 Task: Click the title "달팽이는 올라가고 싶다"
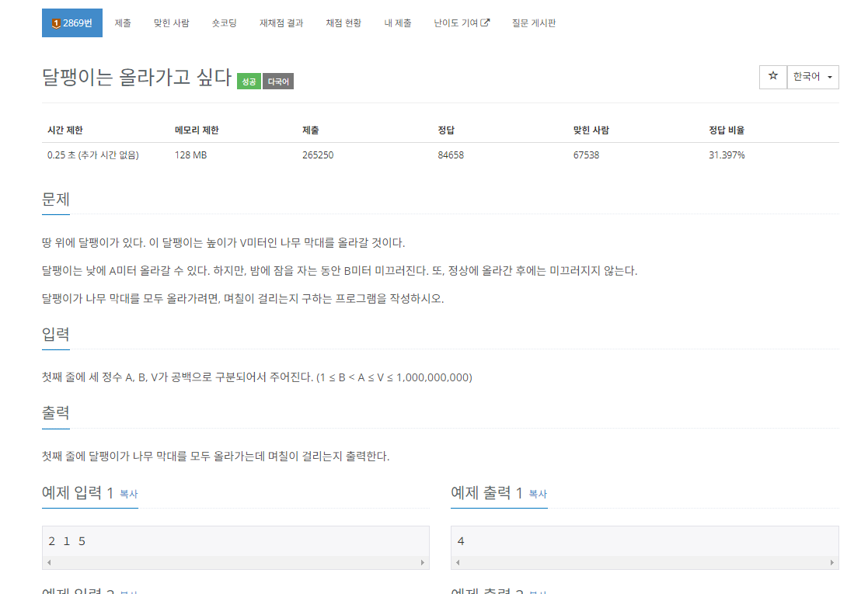[x=137, y=77]
